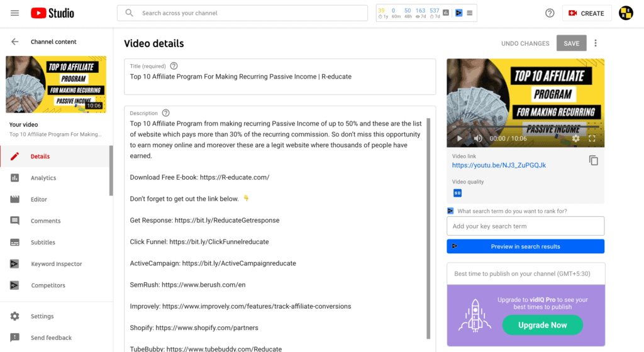Viewport: 644px width, 352px height.
Task: Click Preview in search results button
Action: (x=525, y=246)
